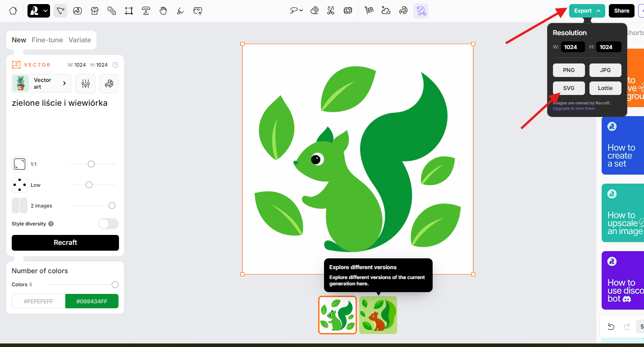Select the brown squirrel version thumbnail

(x=378, y=315)
